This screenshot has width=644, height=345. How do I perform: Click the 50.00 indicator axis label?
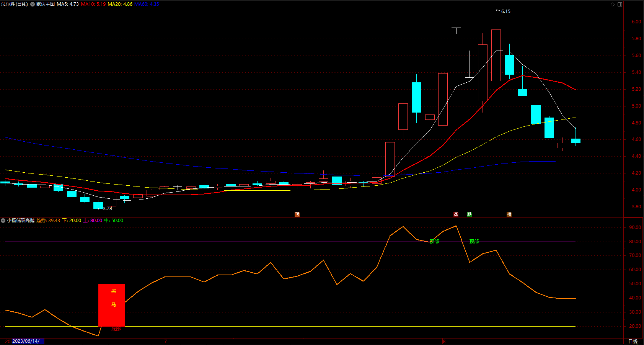click(x=635, y=284)
